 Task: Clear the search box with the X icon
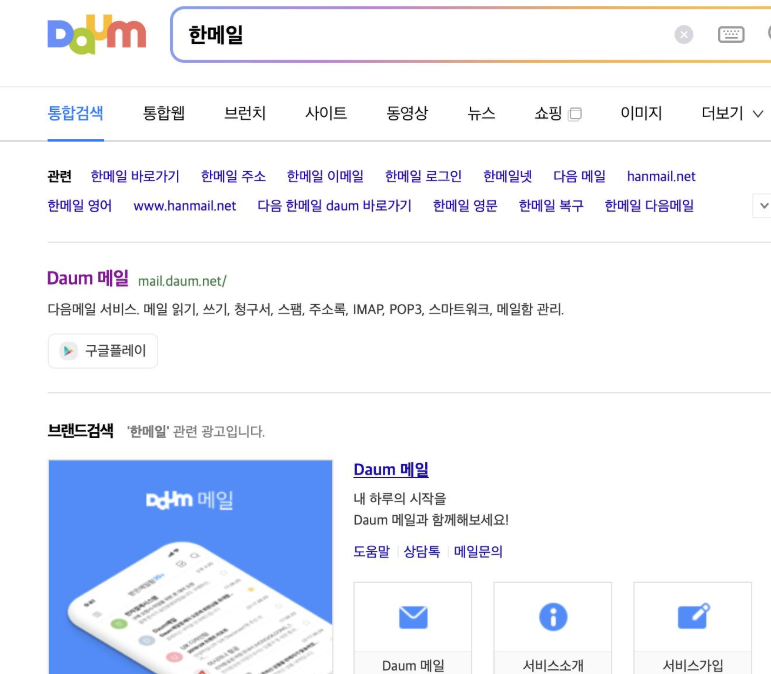(x=683, y=34)
